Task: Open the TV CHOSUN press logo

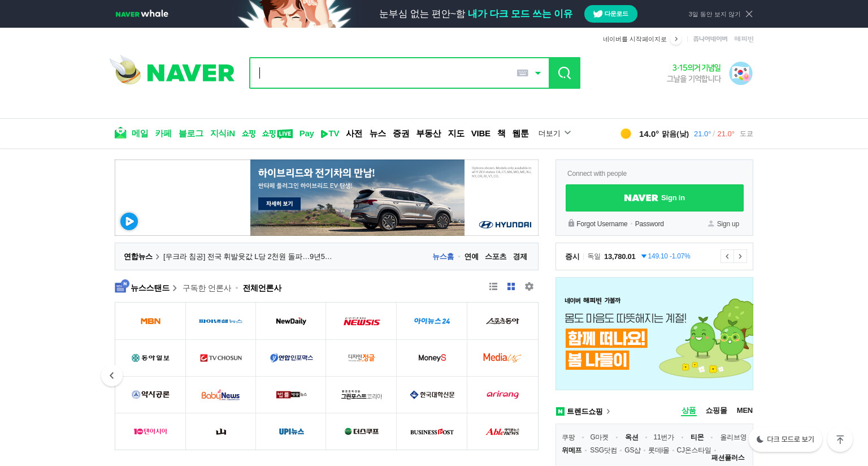Action: click(x=221, y=358)
